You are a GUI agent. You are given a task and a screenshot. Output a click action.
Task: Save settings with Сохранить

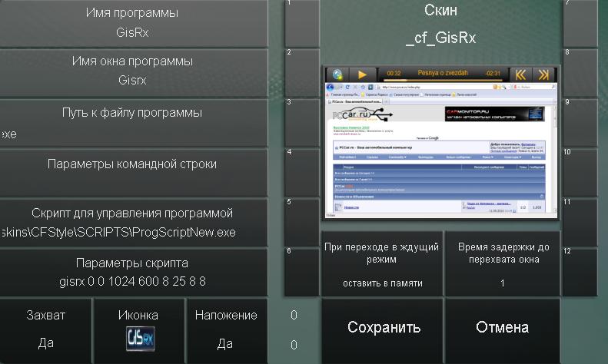coord(382,330)
